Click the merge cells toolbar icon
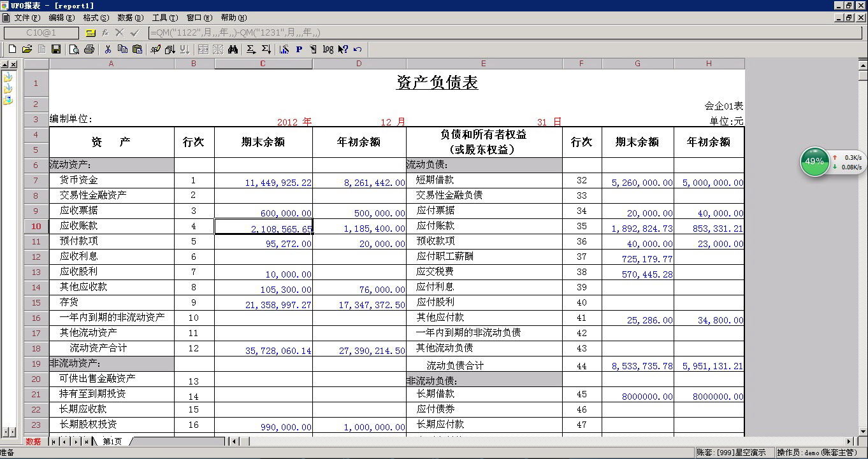Image resolution: width=868 pixels, height=459 pixels. click(203, 49)
